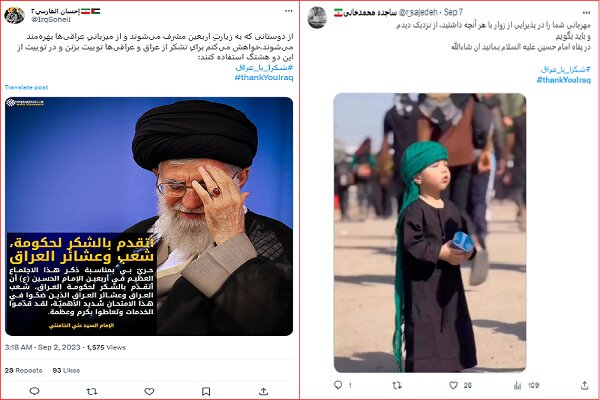
Task: View 93 Likes list
Action: coord(66,370)
